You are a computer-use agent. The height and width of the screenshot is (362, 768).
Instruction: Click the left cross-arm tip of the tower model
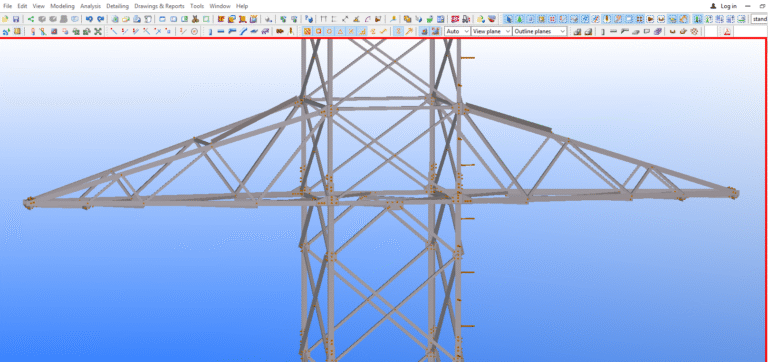pos(29,203)
